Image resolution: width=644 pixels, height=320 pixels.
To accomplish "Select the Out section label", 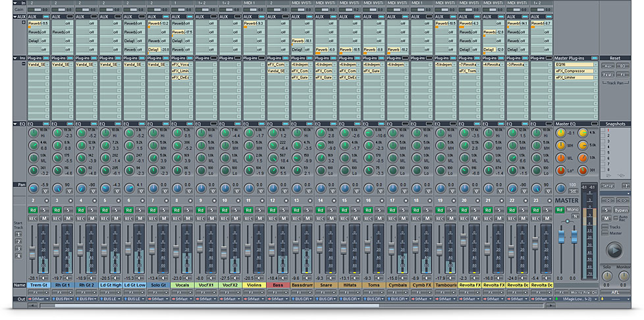I will pos(20,299).
